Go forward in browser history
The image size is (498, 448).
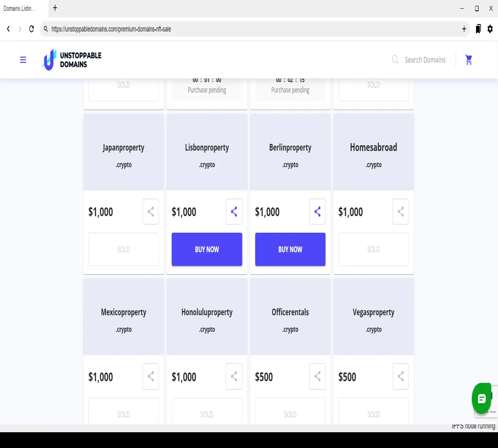pos(20,29)
